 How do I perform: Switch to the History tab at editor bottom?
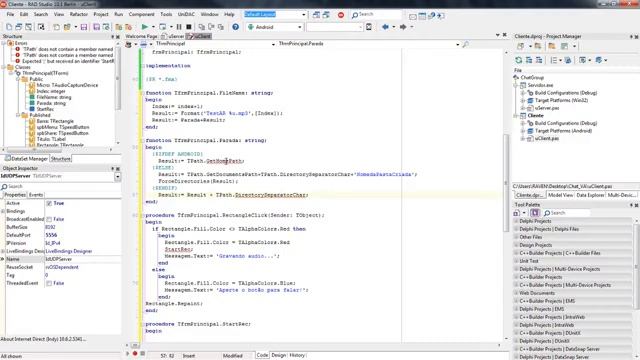297,355
